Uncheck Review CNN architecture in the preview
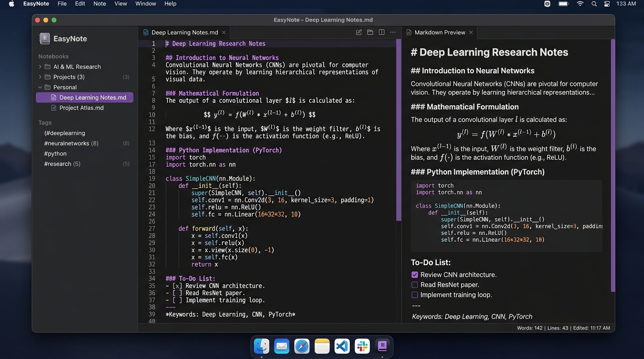This screenshot has height=359, width=644. pos(415,275)
